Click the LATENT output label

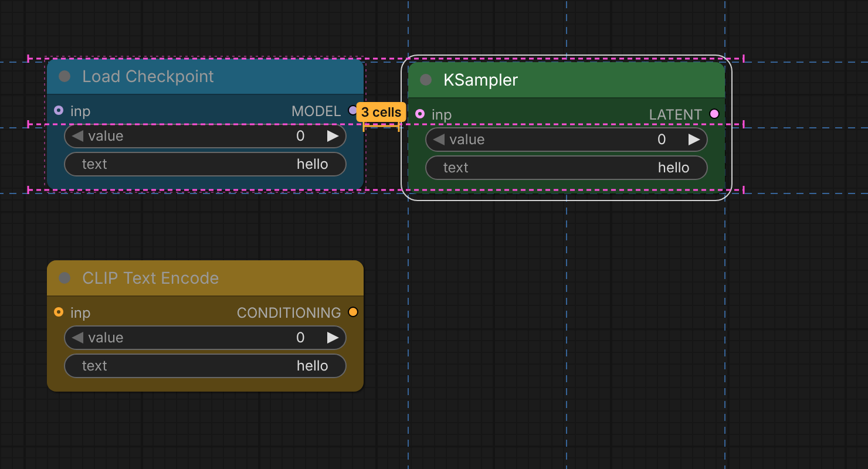676,114
